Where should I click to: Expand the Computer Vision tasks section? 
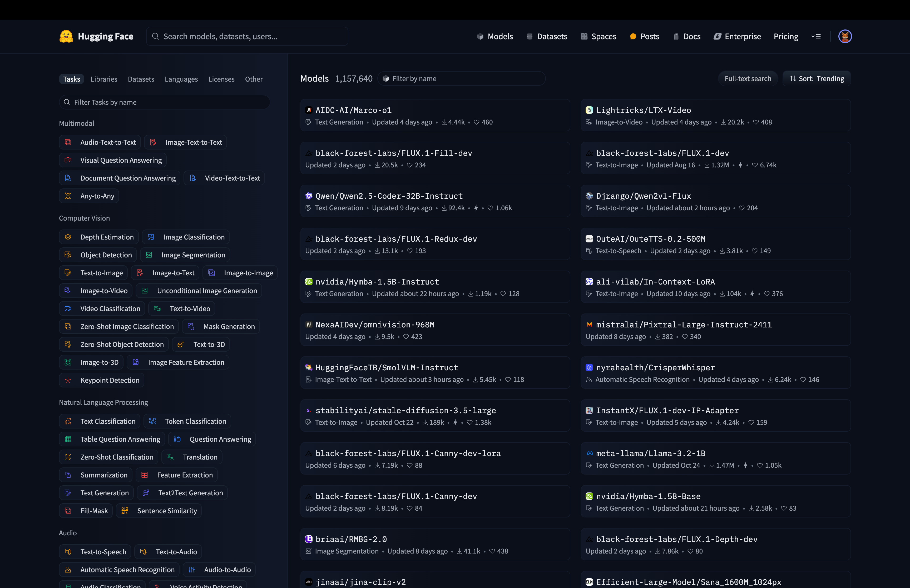tap(84, 217)
